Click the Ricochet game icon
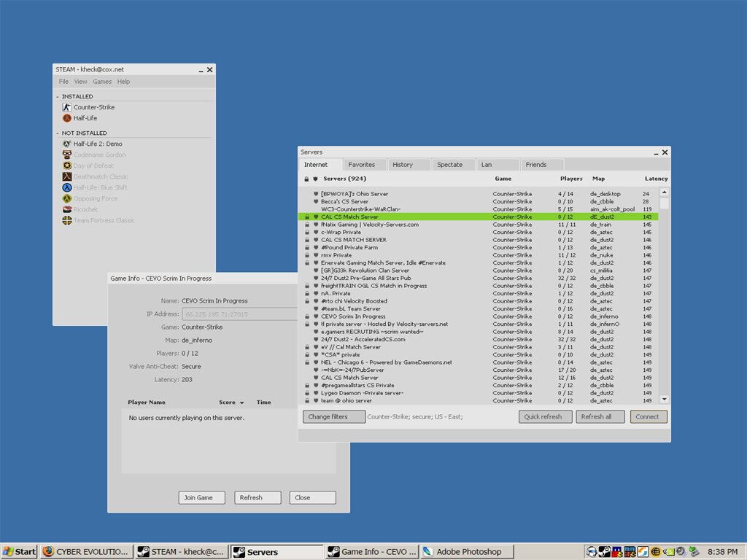Screen dimensions: 747x560 click(66, 209)
